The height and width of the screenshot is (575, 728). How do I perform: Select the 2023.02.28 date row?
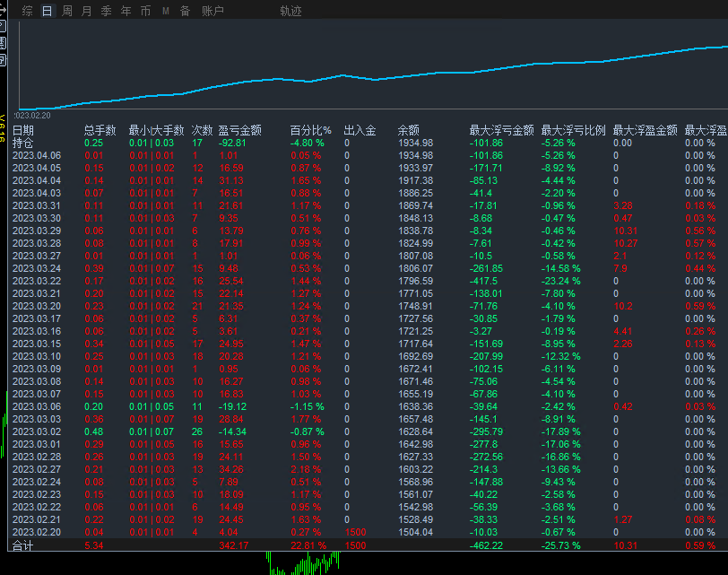pyautogui.click(x=368, y=457)
